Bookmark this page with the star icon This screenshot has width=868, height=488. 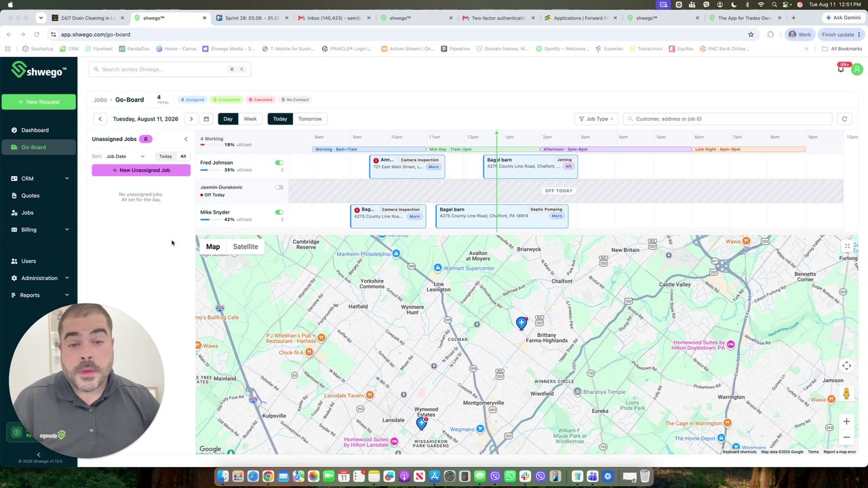pos(751,35)
